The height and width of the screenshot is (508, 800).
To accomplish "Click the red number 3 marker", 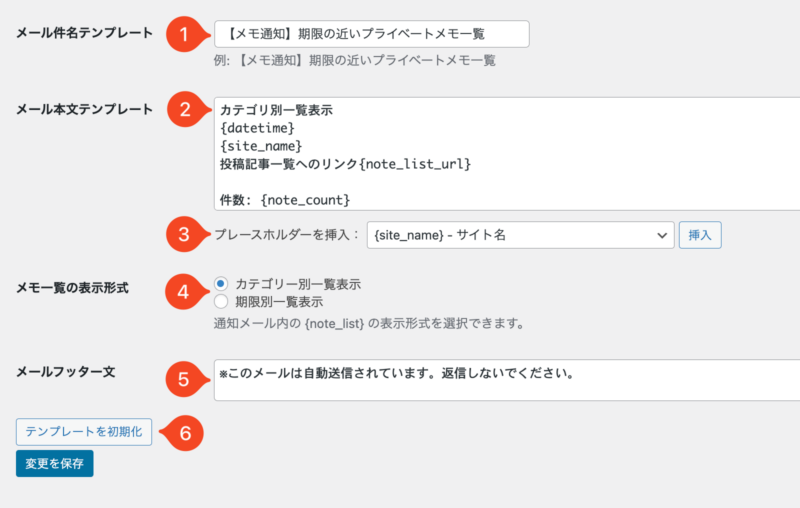I will (184, 235).
